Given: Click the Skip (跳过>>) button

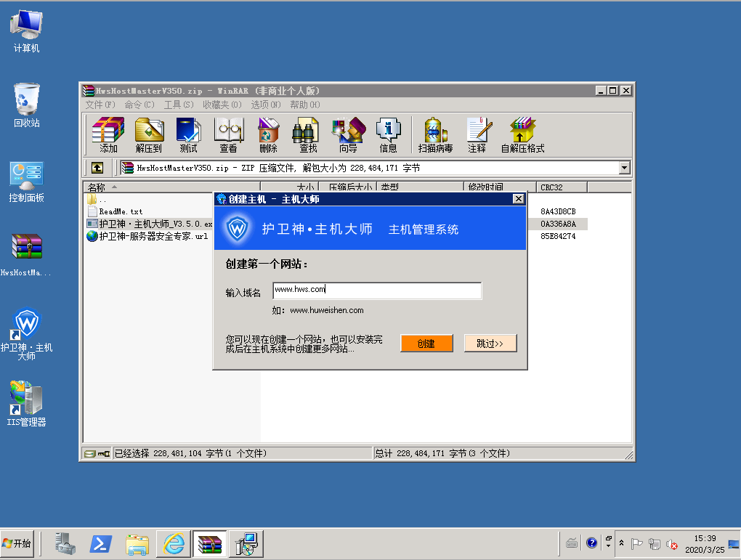Looking at the screenshot, I should click(490, 344).
